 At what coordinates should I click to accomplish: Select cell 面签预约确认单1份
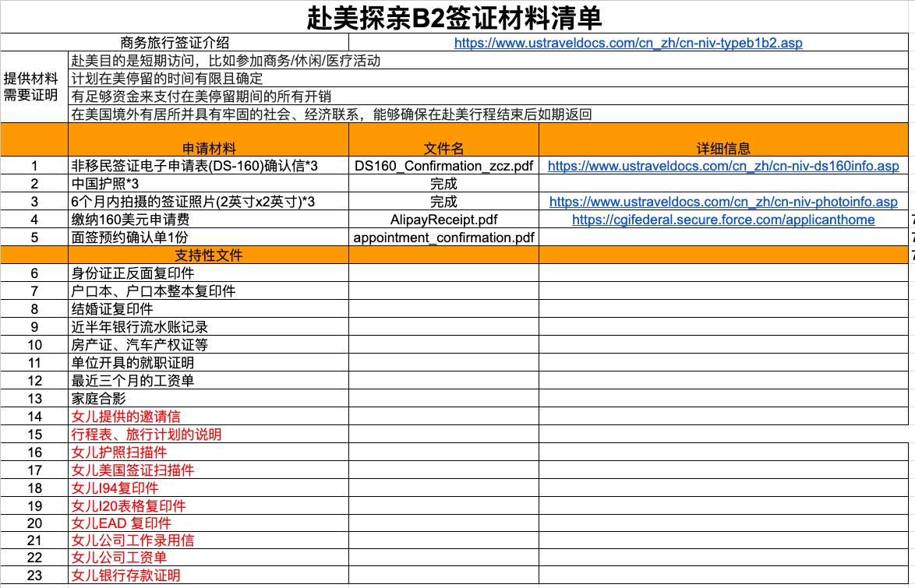point(208,238)
